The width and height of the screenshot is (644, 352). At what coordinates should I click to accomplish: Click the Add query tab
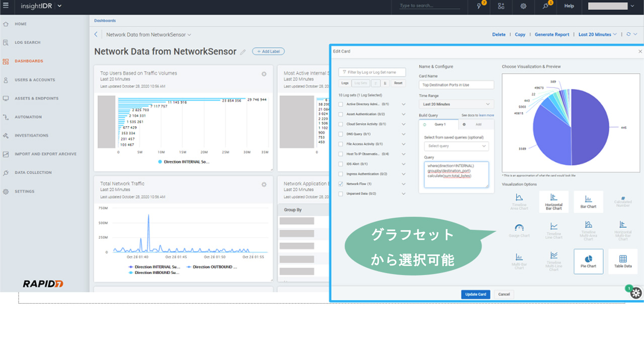click(x=476, y=124)
